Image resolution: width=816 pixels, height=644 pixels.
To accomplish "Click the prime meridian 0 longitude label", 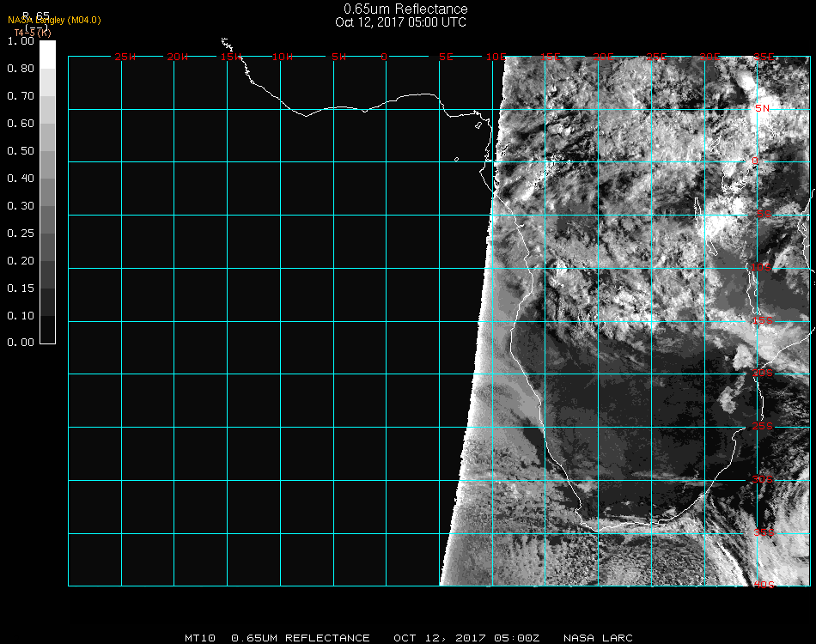I will pyautogui.click(x=384, y=57).
